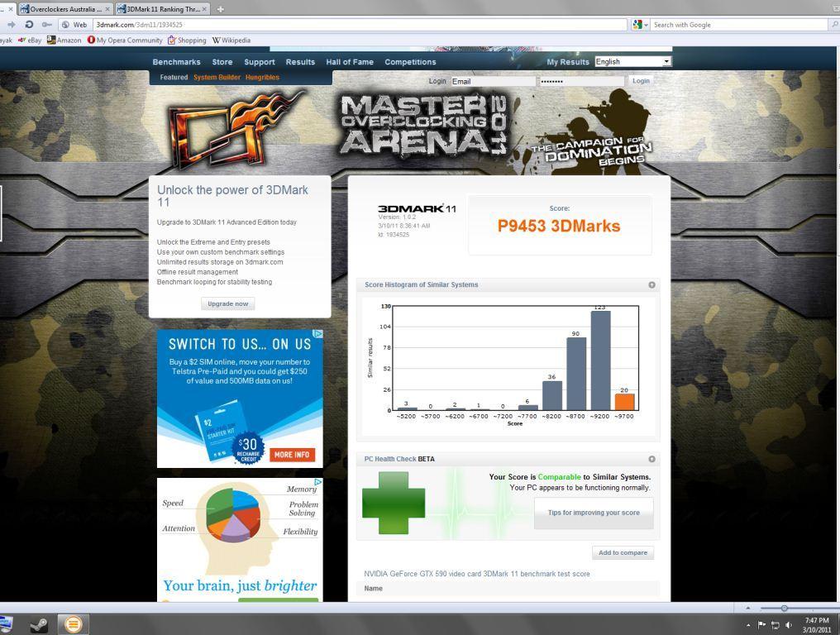840x635 pixels.
Task: Open the Amazon bookmark
Action: pyautogui.click(x=64, y=41)
